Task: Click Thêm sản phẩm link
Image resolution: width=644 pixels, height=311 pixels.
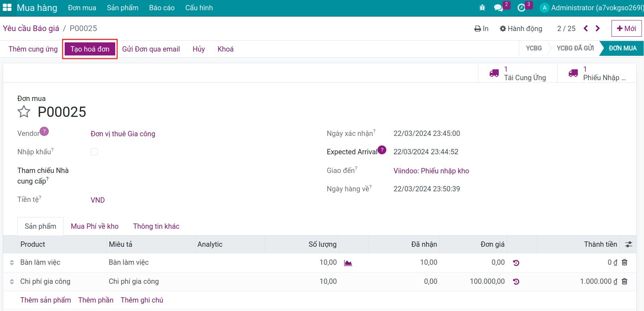Action: coord(46,300)
